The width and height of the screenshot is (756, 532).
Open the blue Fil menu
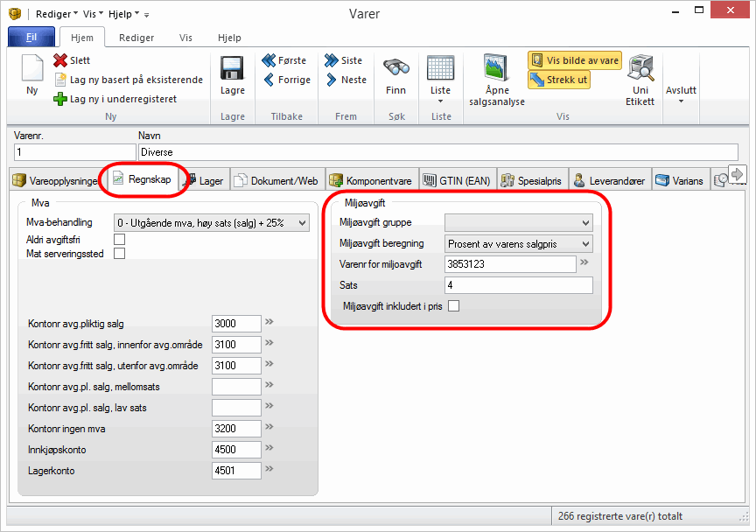pos(31,38)
